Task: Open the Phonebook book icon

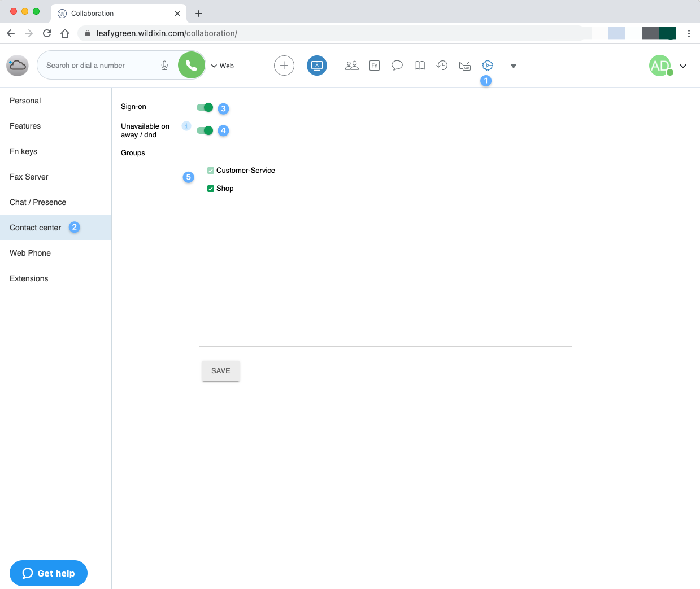Action: [419, 66]
